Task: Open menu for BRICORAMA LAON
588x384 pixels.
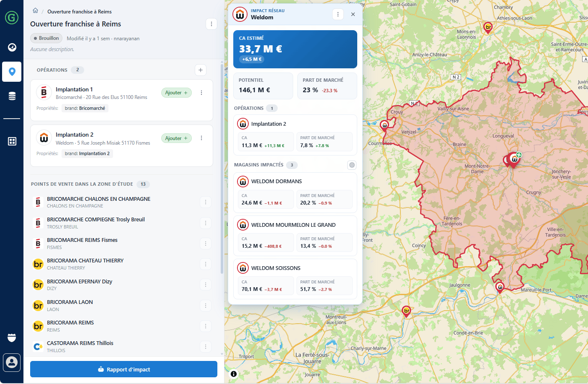Action: pyautogui.click(x=206, y=306)
